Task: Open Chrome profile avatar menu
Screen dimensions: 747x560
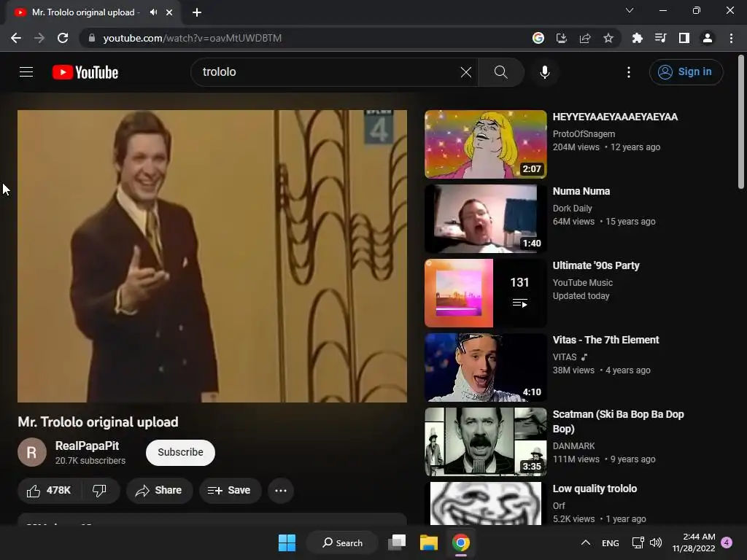Action: point(708,38)
